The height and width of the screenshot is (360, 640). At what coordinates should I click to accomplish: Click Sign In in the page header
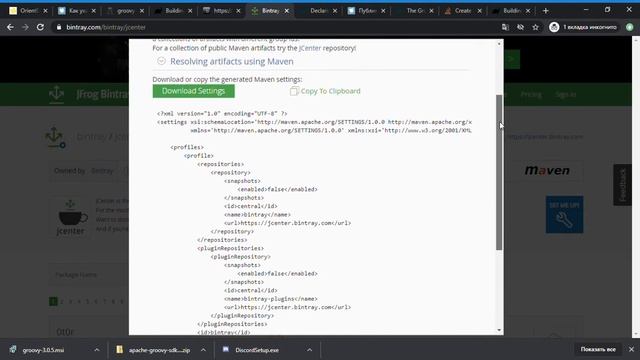click(x=566, y=94)
